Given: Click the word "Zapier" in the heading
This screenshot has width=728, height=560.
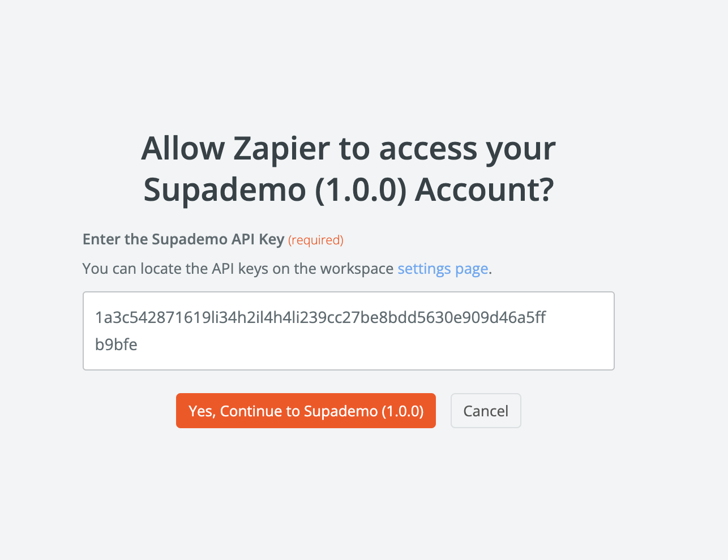Looking at the screenshot, I should pos(281,148).
